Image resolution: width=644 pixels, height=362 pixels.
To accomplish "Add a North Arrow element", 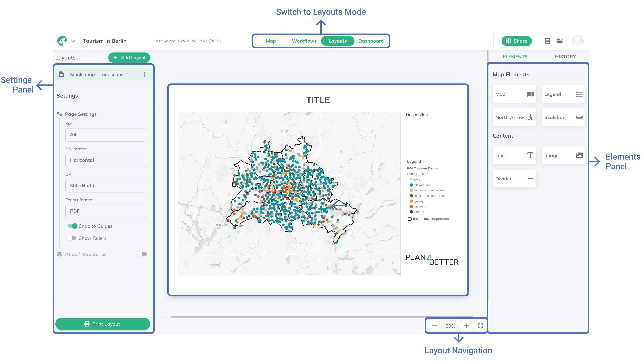I will point(514,117).
